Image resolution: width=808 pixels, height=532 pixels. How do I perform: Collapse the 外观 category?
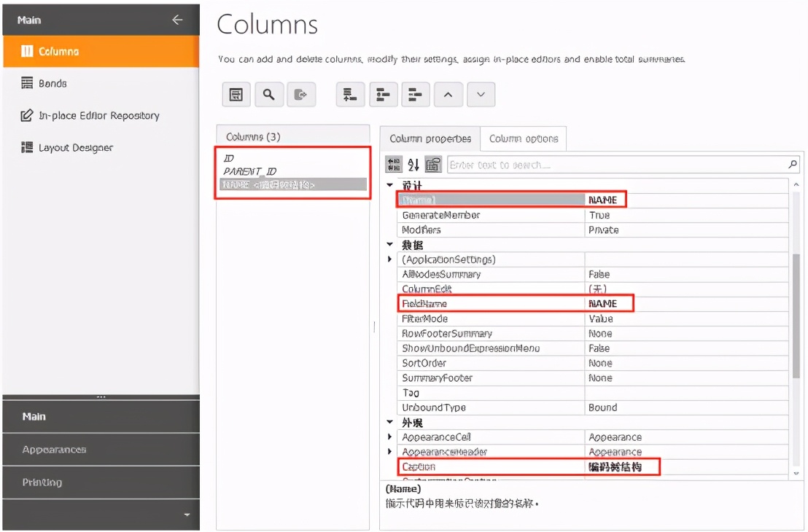390,422
